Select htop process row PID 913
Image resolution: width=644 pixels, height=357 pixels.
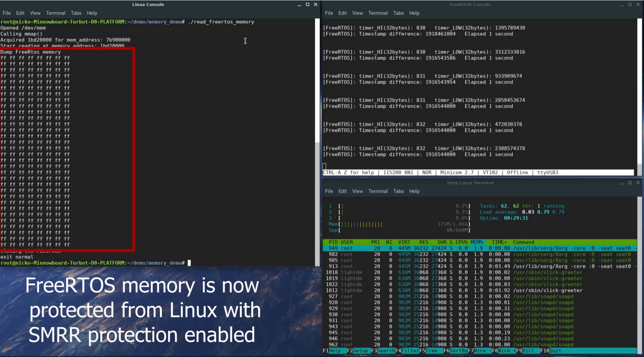pos(480,267)
